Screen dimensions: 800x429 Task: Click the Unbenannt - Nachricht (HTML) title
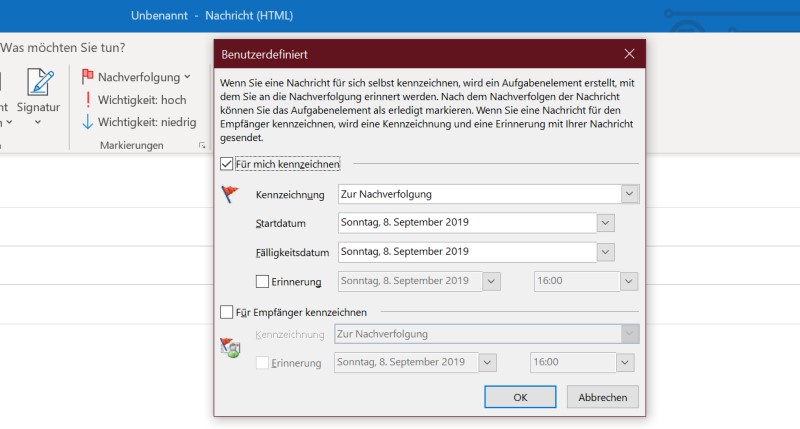click(212, 15)
